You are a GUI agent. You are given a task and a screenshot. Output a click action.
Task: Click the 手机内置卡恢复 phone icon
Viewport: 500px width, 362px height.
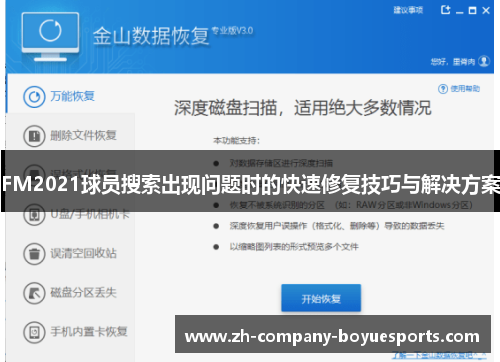click(34, 332)
